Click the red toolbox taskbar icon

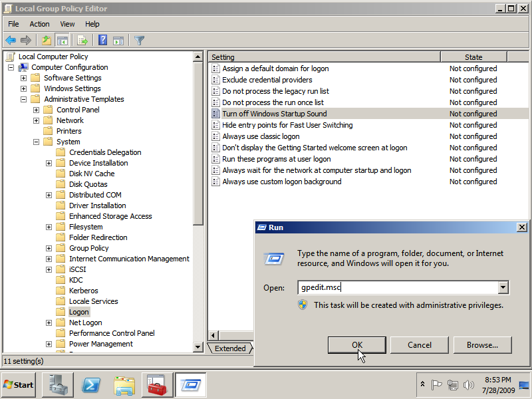158,385
